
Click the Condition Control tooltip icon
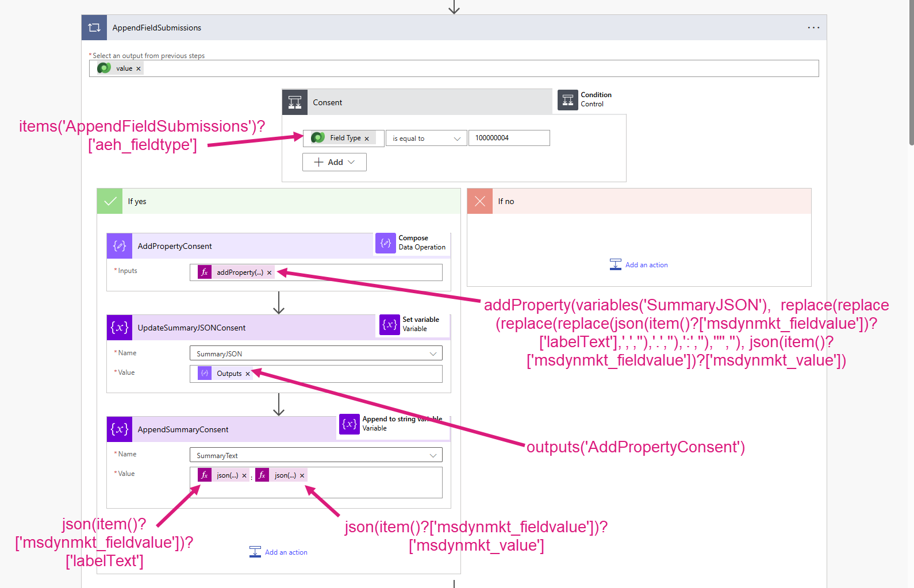point(568,100)
